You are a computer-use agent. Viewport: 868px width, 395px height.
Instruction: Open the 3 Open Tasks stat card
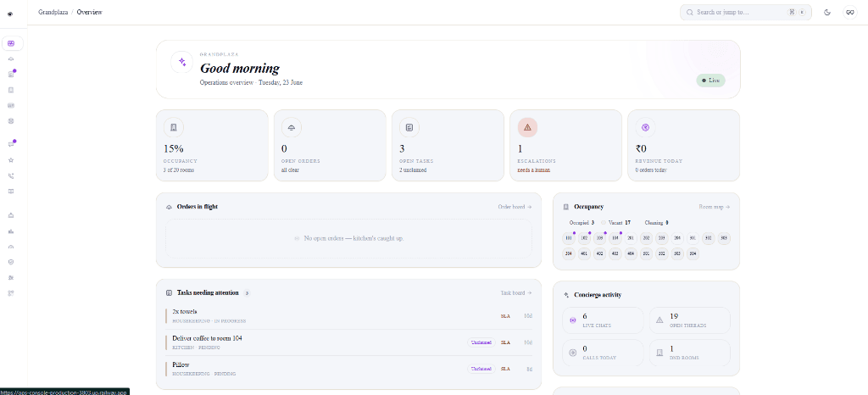448,146
